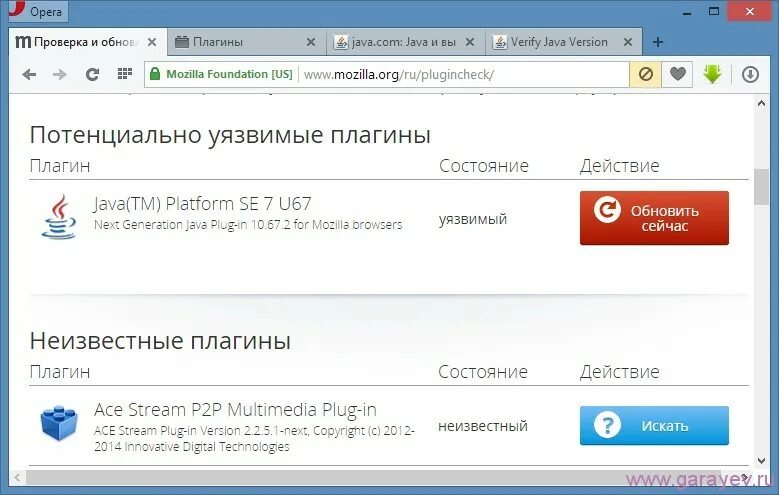Open a new tab with plus button
779x495 pixels.
tap(658, 42)
